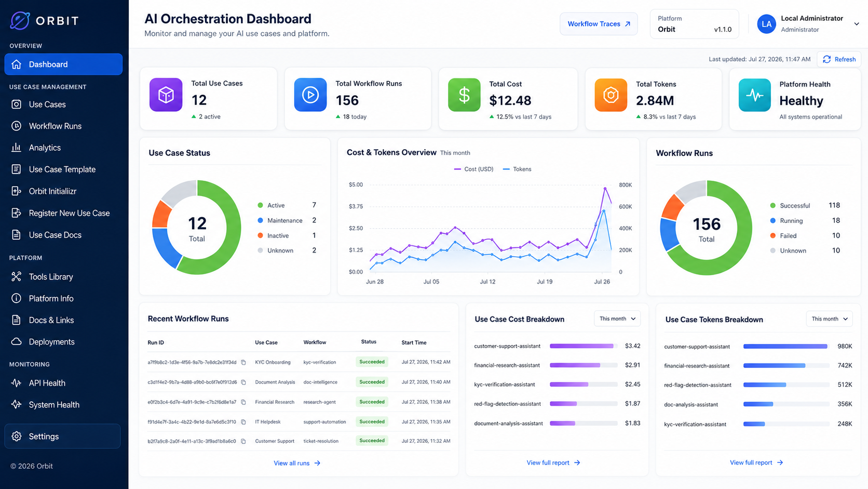Open the 'View all runs' link

pos(297,463)
